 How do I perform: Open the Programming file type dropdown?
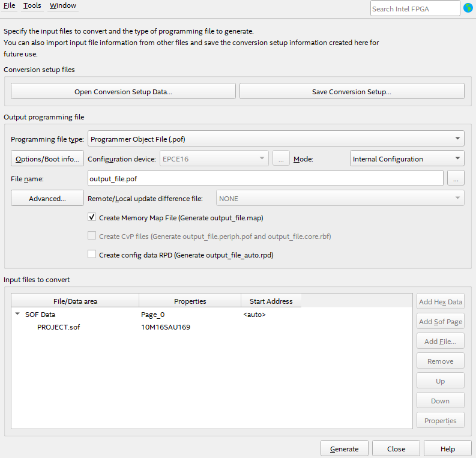pyautogui.click(x=276, y=139)
